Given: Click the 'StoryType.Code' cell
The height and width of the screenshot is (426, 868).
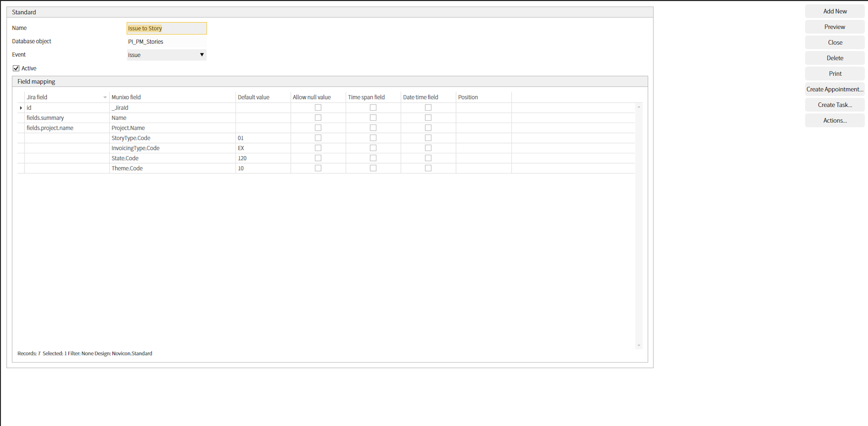Looking at the screenshot, I should (172, 138).
